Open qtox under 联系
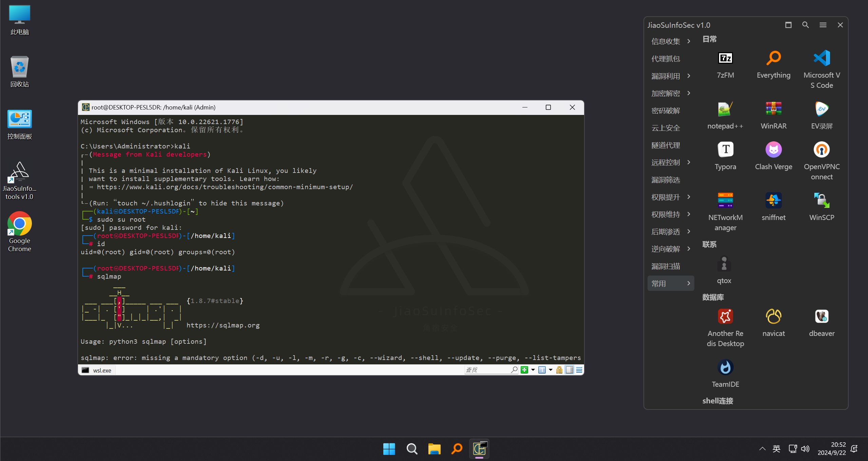 point(724,270)
